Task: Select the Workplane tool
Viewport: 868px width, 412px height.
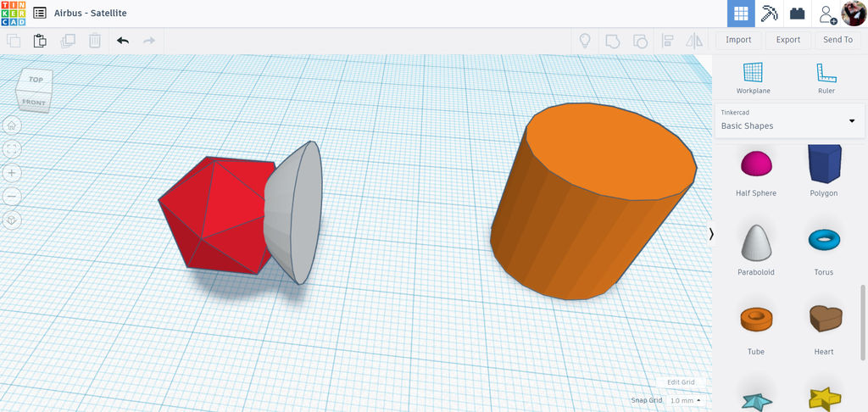Action: 753,78
